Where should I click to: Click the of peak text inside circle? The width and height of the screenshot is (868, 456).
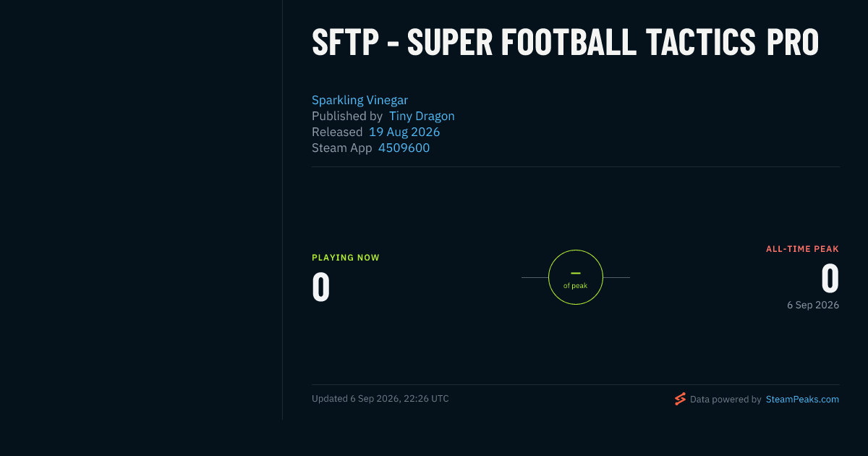pos(576,286)
